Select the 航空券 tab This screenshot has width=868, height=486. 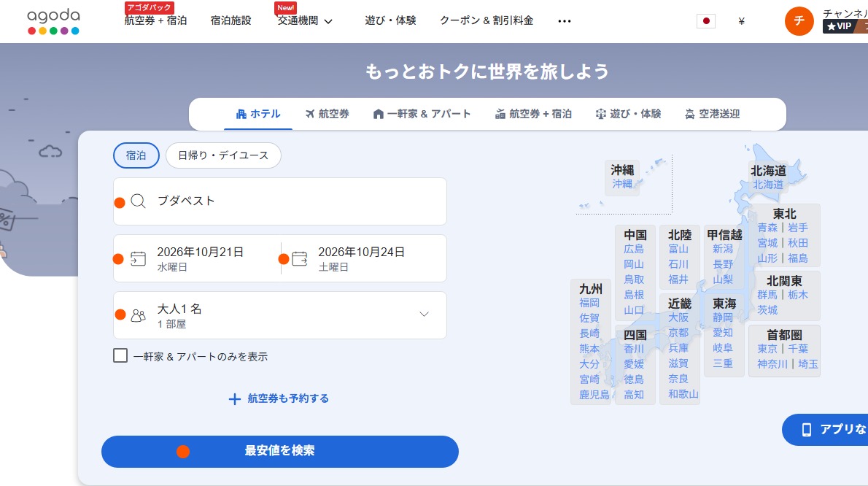[x=328, y=114]
